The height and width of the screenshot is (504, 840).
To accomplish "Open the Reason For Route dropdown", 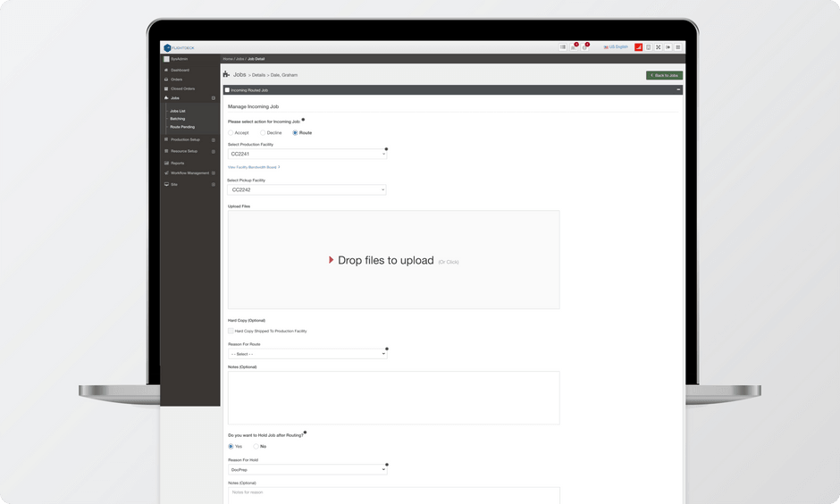I will tap(307, 354).
